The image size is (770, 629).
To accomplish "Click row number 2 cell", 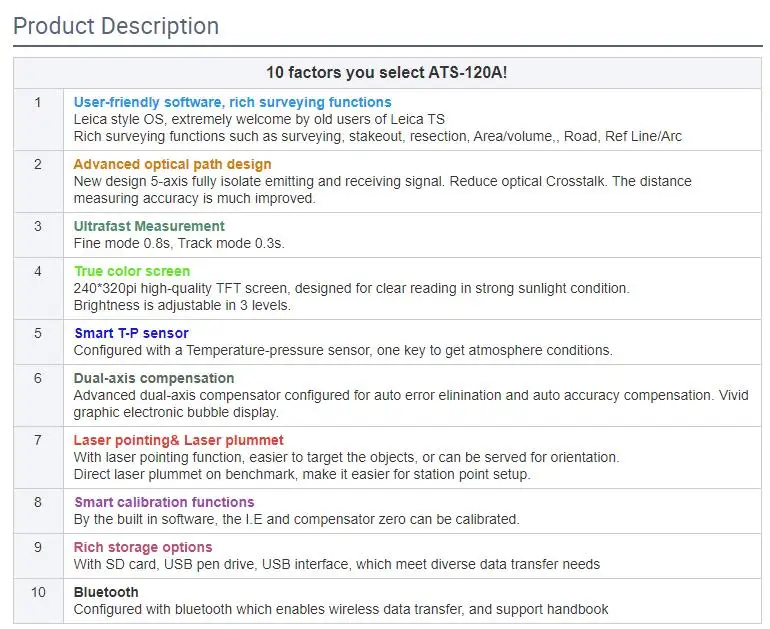I will click(38, 181).
